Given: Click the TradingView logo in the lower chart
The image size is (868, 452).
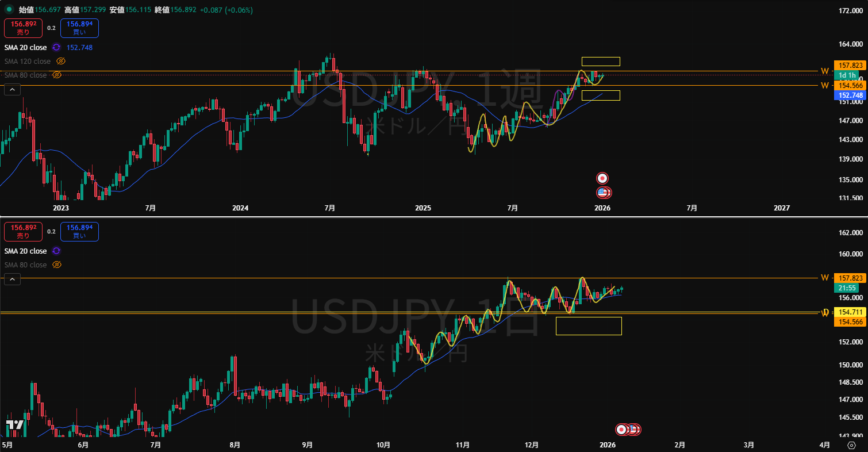Looking at the screenshot, I should tap(15, 425).
